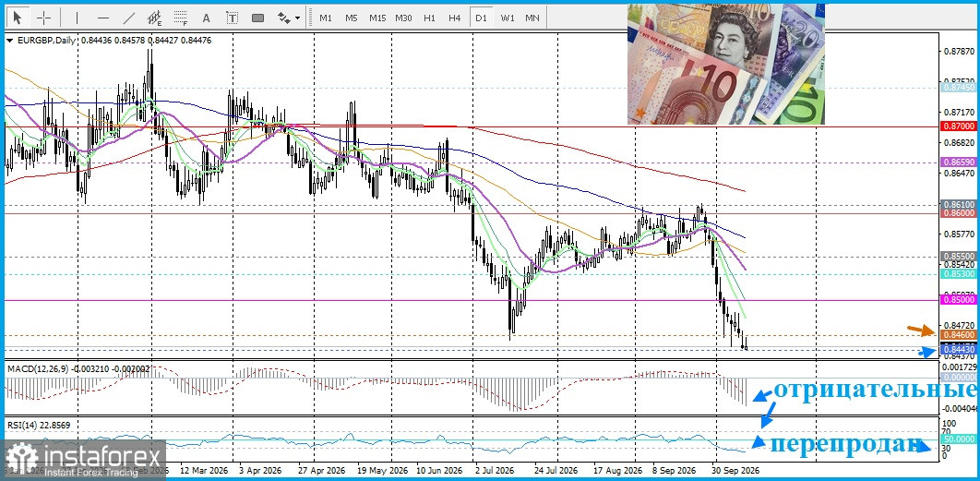980x481 pixels.
Task: Click the EURGBP,Daily chart title text
Action: (x=45, y=40)
